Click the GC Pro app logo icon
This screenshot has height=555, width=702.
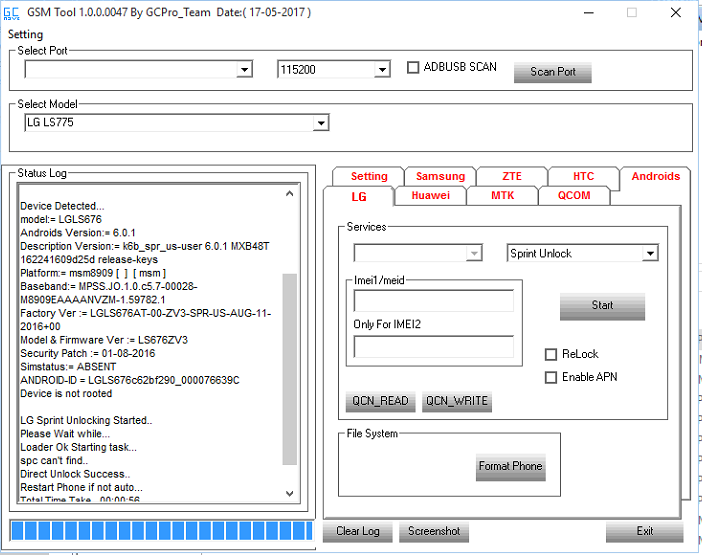tap(12, 13)
